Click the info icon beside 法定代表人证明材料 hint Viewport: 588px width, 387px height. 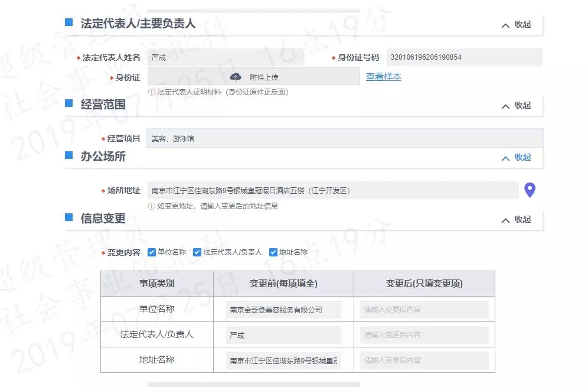pyautogui.click(x=152, y=92)
